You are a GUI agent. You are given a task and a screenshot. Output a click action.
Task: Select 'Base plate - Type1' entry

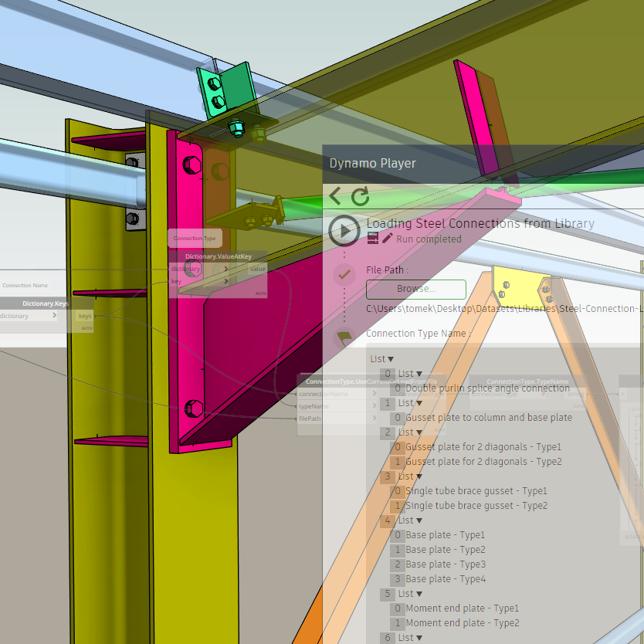point(446,535)
